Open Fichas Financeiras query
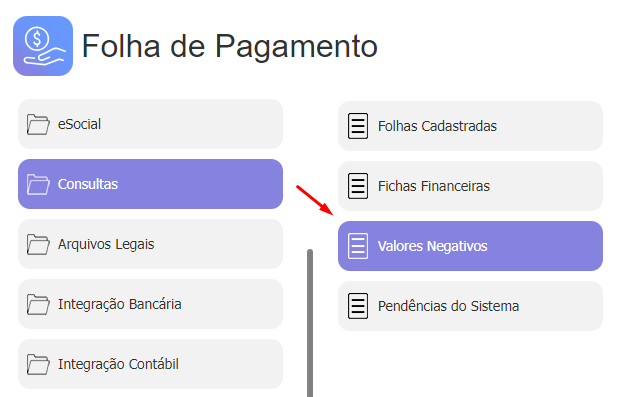This screenshot has width=629, height=397. (x=470, y=186)
